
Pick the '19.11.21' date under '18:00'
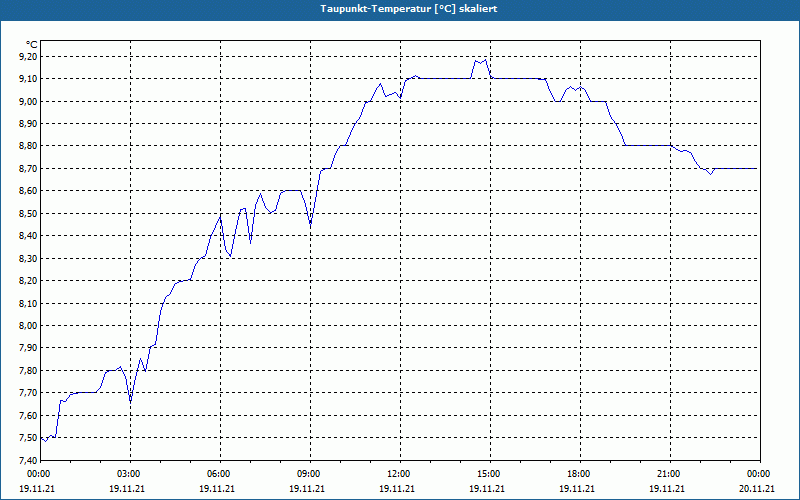tap(577, 488)
